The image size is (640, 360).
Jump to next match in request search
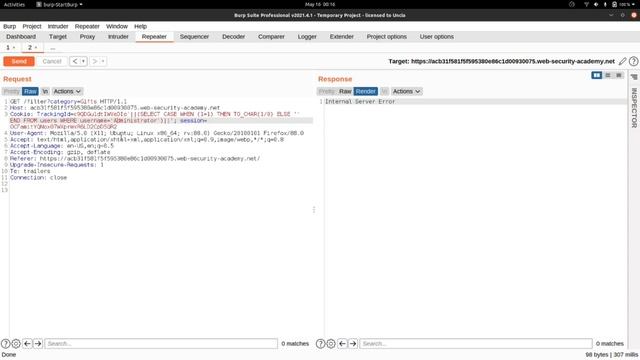coord(38,344)
